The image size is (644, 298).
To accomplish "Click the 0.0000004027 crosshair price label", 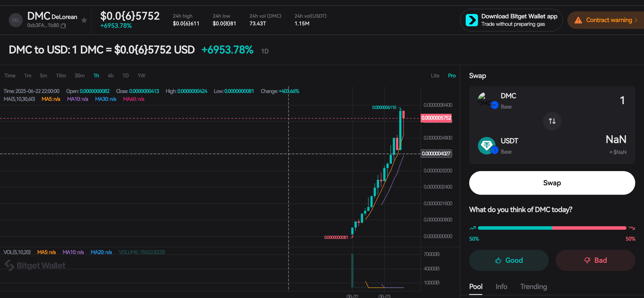I will click(x=436, y=153).
